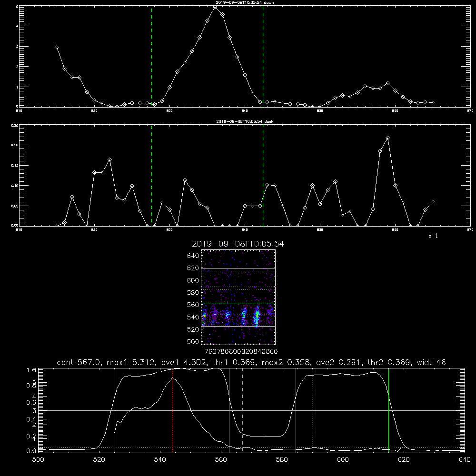Click the "540" y-axis label beside the heatmap
The image size is (476, 476).
point(193,317)
